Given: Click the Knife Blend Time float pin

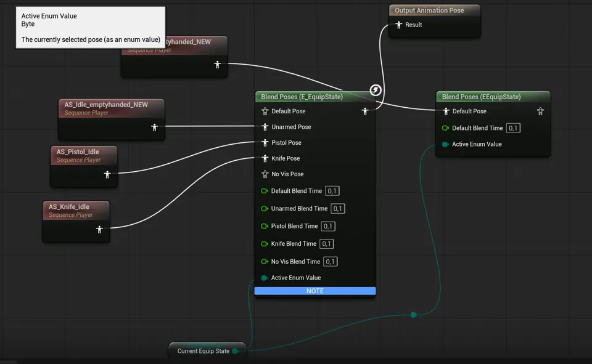Looking at the screenshot, I should coord(265,244).
